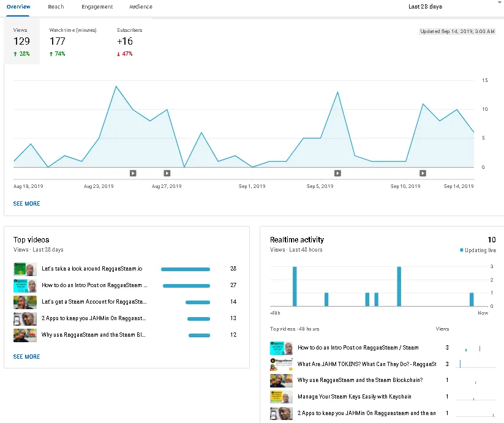Click thumbnail for What Are JAHM TOKENS video

click(x=281, y=364)
